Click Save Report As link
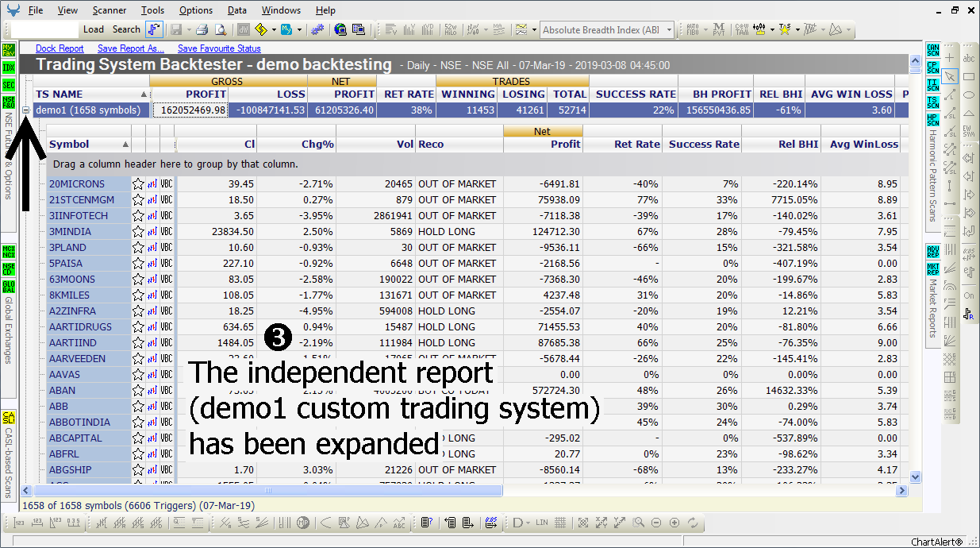 pos(131,48)
